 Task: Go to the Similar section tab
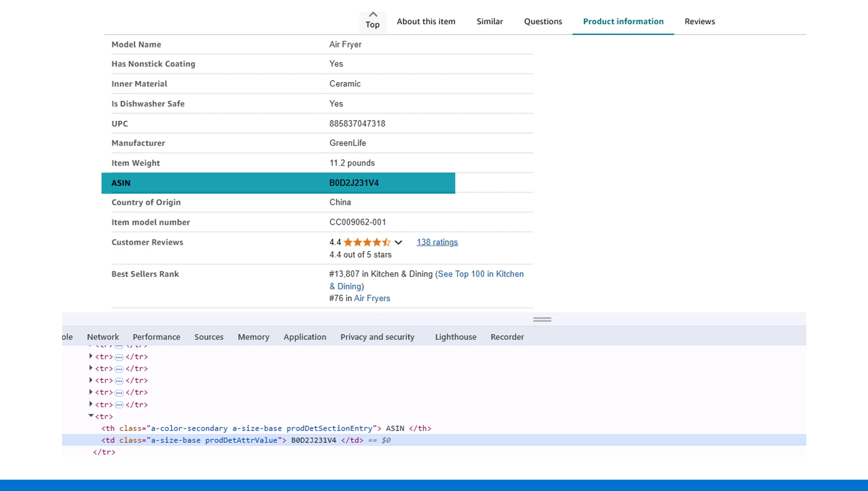[489, 21]
